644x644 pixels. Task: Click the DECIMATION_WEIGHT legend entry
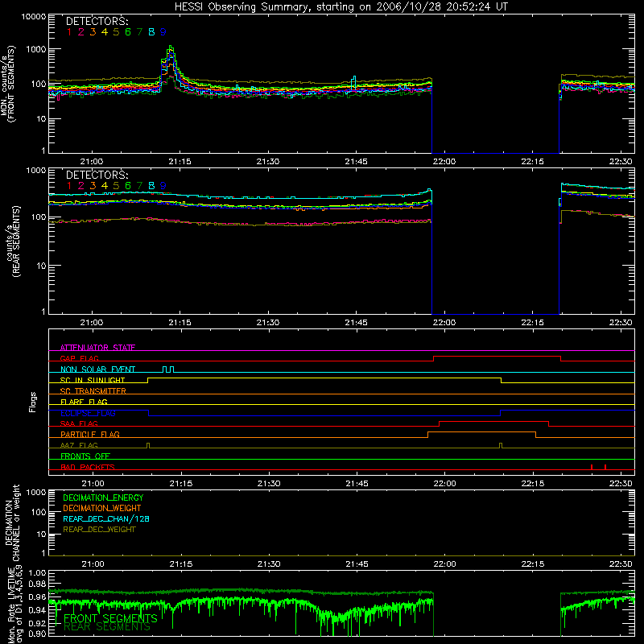[x=102, y=508]
